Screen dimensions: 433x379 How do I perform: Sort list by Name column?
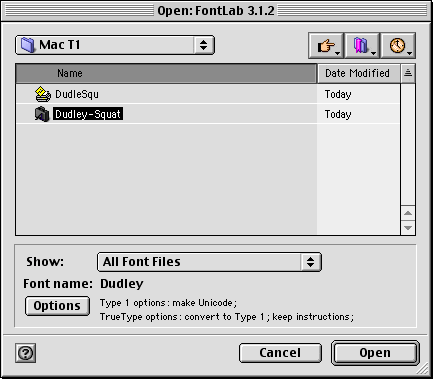[x=166, y=73]
